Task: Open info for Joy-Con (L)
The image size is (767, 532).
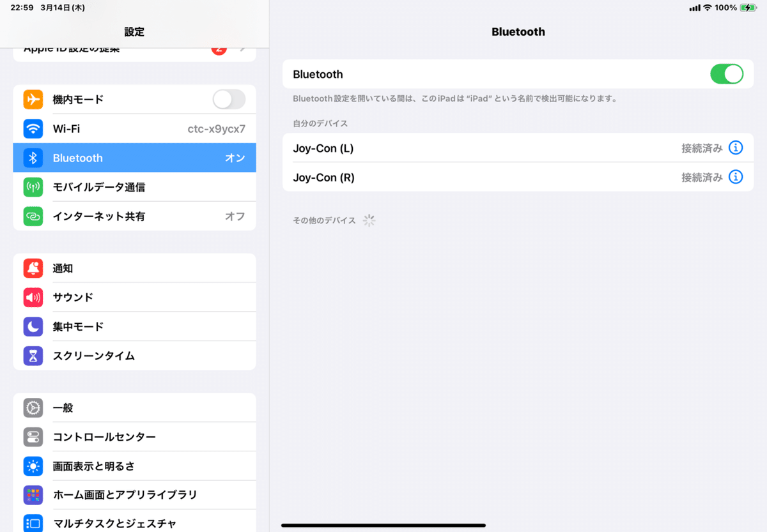Action: [736, 148]
